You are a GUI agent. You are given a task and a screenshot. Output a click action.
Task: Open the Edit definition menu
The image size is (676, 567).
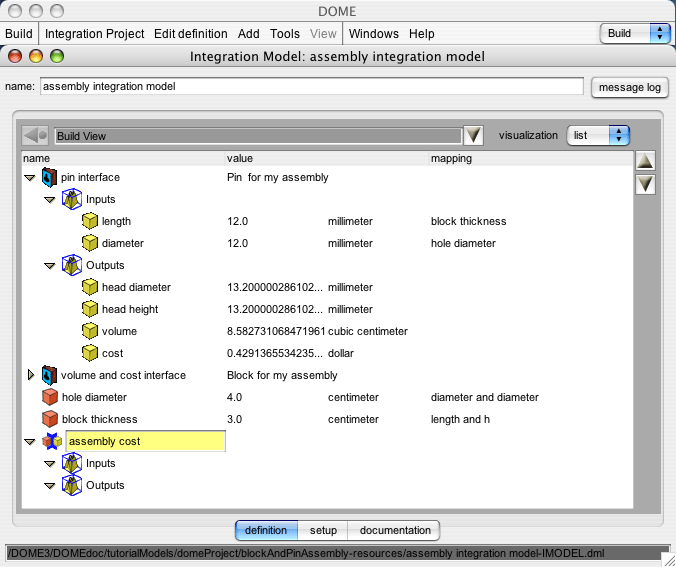click(x=191, y=34)
